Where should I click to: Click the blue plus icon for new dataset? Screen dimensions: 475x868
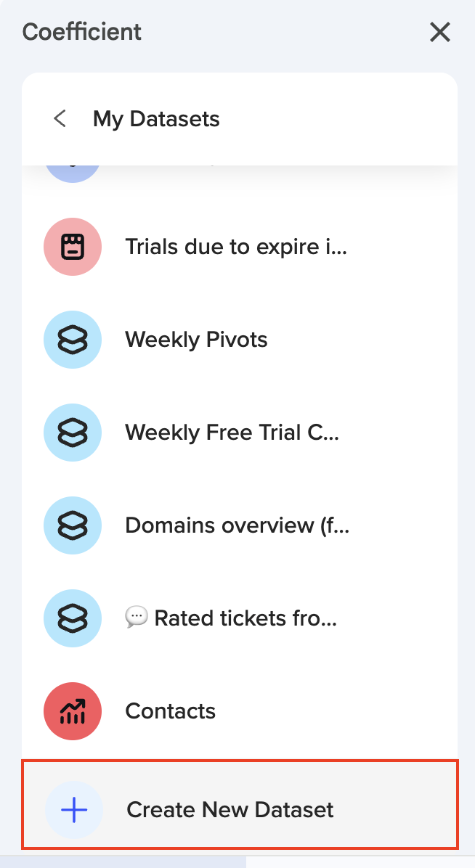click(74, 810)
